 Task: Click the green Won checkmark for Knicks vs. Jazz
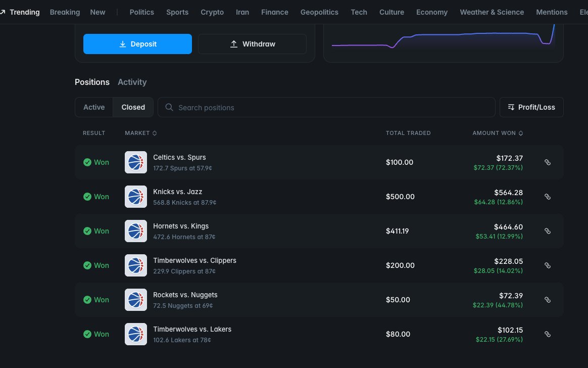(87, 197)
